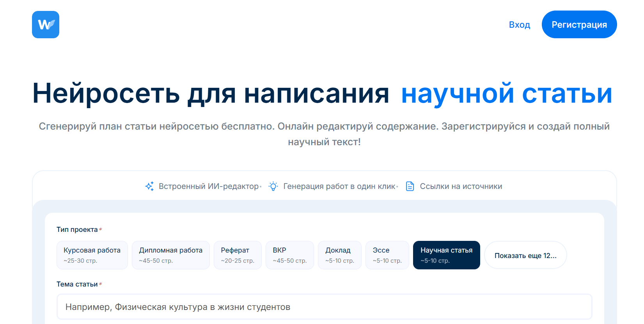Click the Встроенный ИИ-редактор feature text
This screenshot has width=644, height=324.
coord(209,186)
